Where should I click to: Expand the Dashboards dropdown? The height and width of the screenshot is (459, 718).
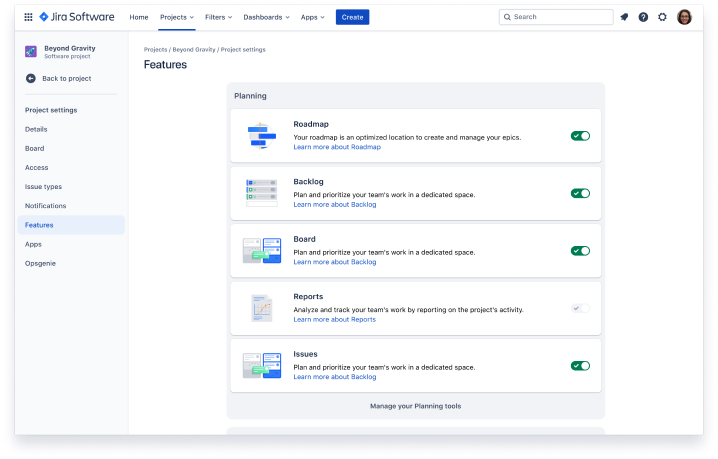pyautogui.click(x=267, y=17)
